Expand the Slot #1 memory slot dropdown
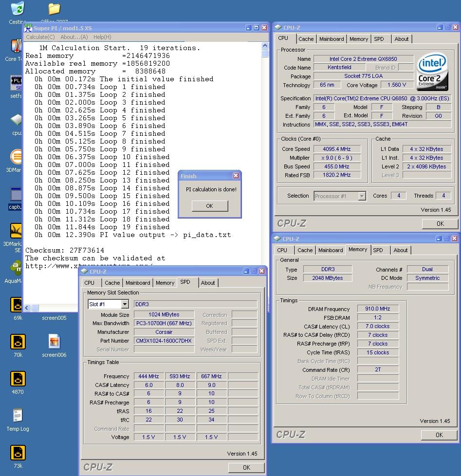Viewport: 461px width, 476px height. pos(125,304)
